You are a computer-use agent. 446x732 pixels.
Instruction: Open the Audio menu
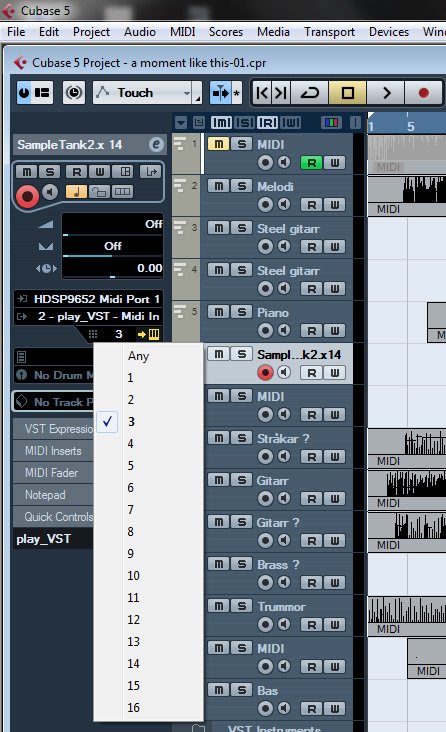point(140,32)
